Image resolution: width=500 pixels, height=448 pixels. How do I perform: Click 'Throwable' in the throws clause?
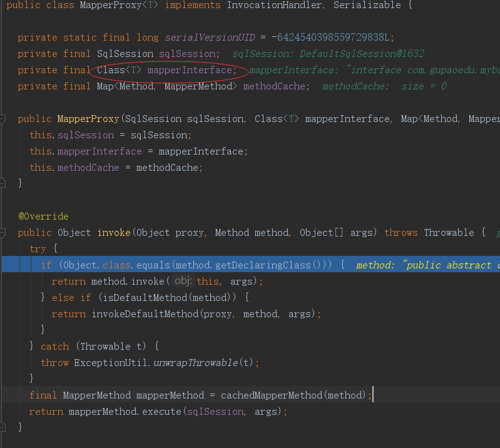449,233
